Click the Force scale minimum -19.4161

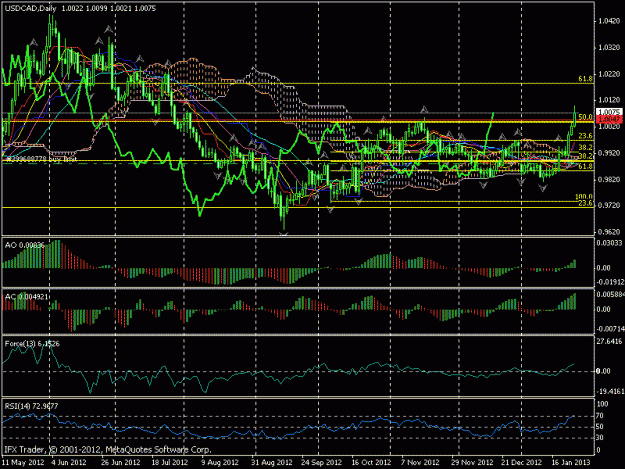click(x=610, y=392)
